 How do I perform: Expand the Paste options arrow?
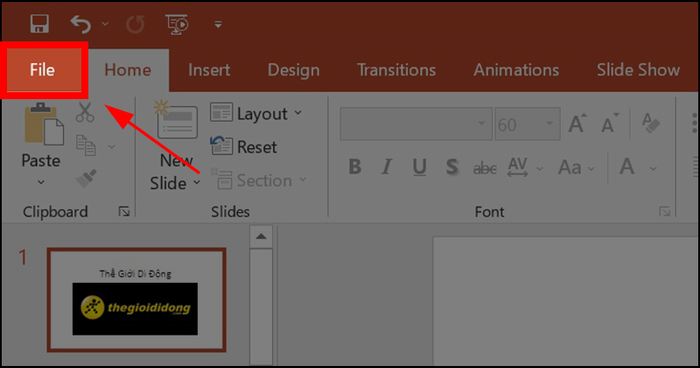(41, 182)
